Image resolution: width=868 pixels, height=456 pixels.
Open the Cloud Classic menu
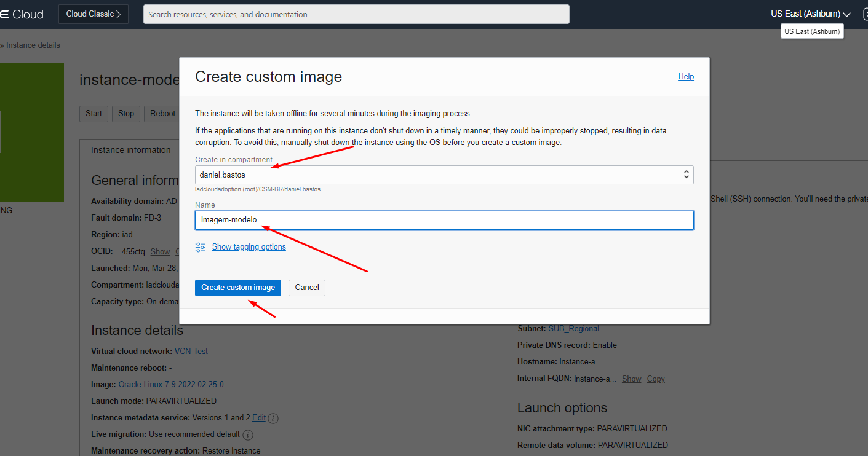point(94,14)
